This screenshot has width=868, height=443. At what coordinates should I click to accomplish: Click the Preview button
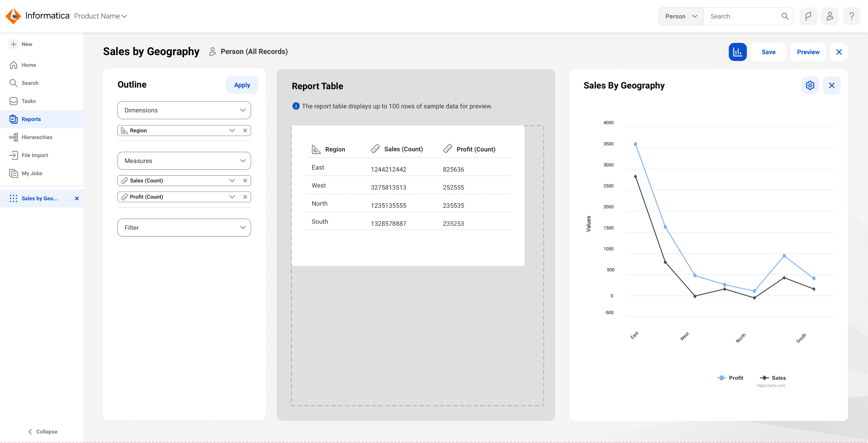[x=808, y=52]
